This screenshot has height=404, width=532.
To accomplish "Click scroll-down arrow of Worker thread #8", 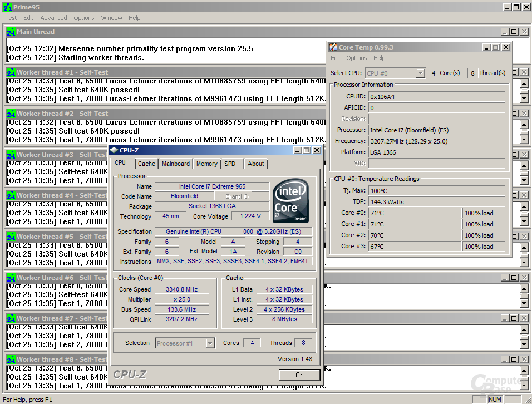I will (524, 386).
